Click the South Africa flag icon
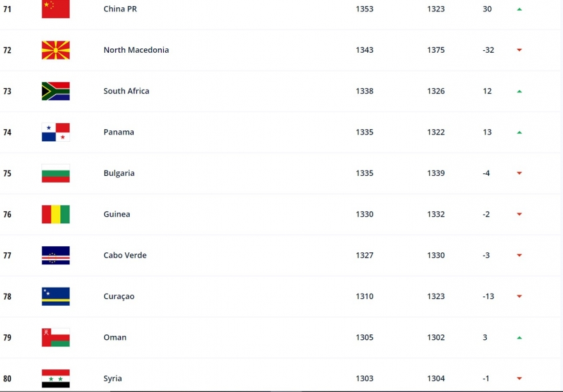The height and width of the screenshot is (392, 563). point(55,91)
